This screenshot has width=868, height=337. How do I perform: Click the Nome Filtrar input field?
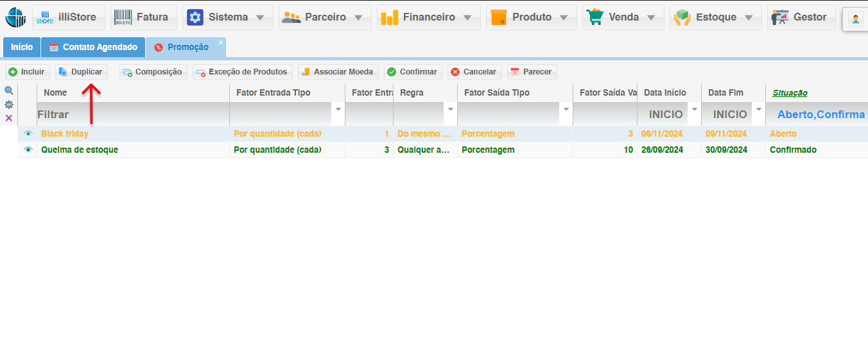pyautogui.click(x=133, y=114)
